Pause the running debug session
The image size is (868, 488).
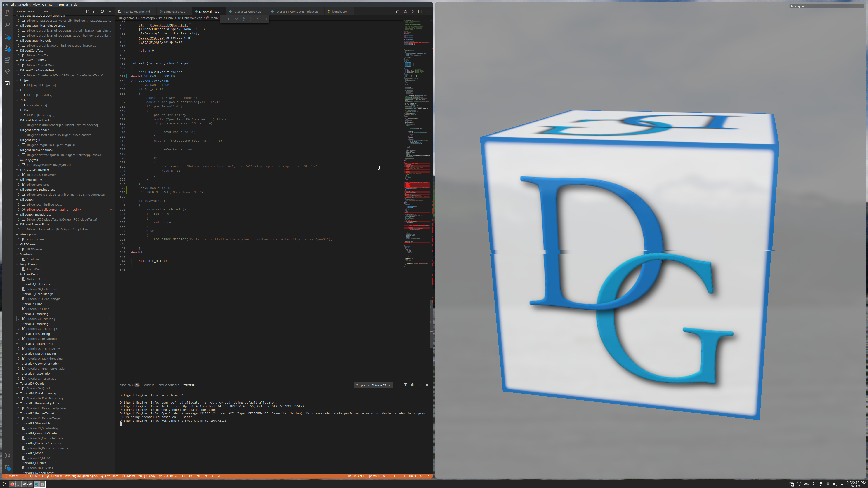[229, 19]
